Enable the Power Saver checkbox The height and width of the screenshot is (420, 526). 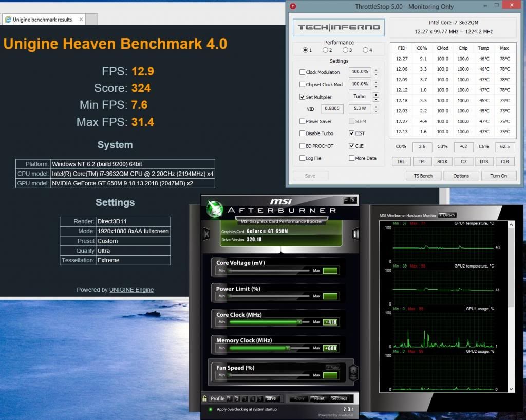pos(302,121)
